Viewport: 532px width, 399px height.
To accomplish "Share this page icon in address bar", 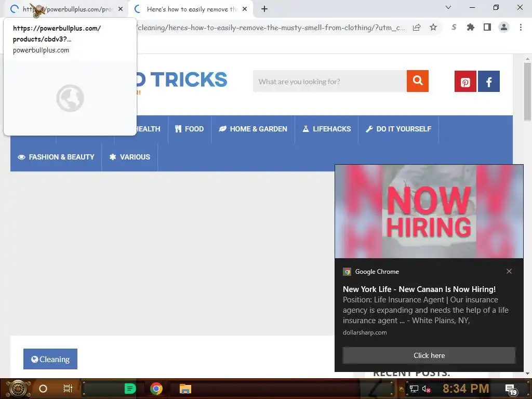I will [417, 28].
